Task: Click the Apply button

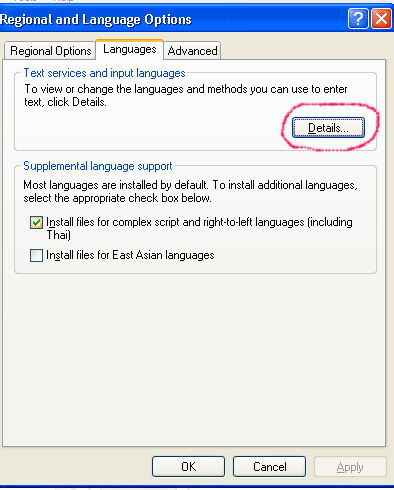Action: [350, 467]
